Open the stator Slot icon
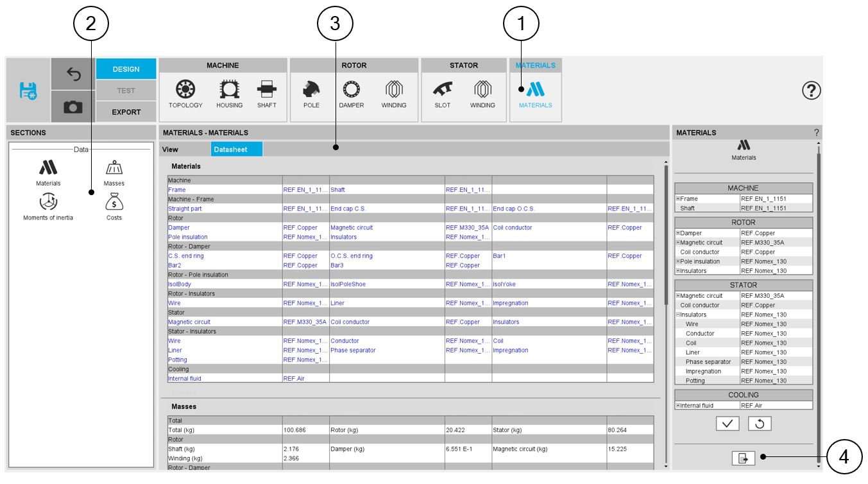The height and width of the screenshot is (484, 868). pyautogui.click(x=443, y=94)
